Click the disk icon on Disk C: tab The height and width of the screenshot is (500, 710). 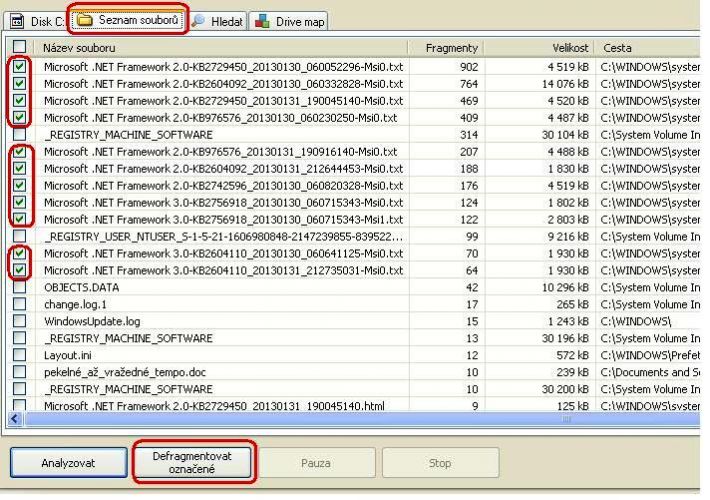(17, 21)
